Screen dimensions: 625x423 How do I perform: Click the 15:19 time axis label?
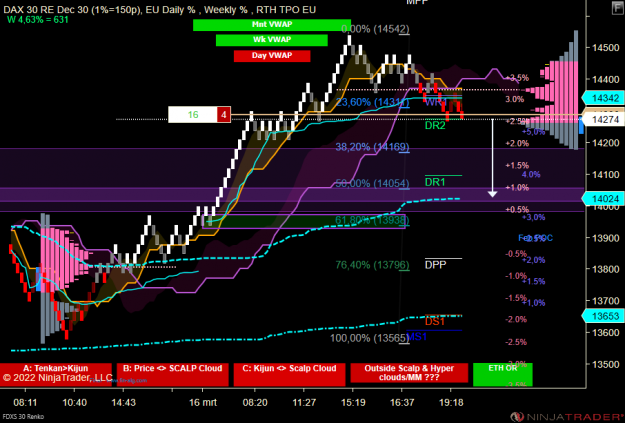(353, 402)
